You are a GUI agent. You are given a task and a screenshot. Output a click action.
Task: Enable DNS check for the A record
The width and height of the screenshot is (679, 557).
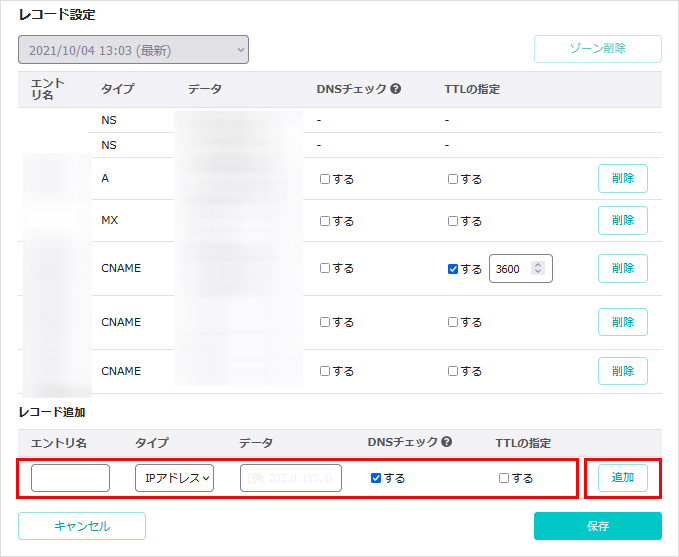(x=325, y=179)
